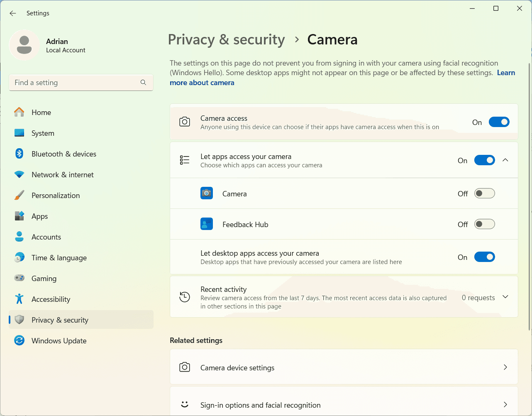Screen dimensions: 532x416
Task: Click the Home house icon
Action: [x=19, y=112]
